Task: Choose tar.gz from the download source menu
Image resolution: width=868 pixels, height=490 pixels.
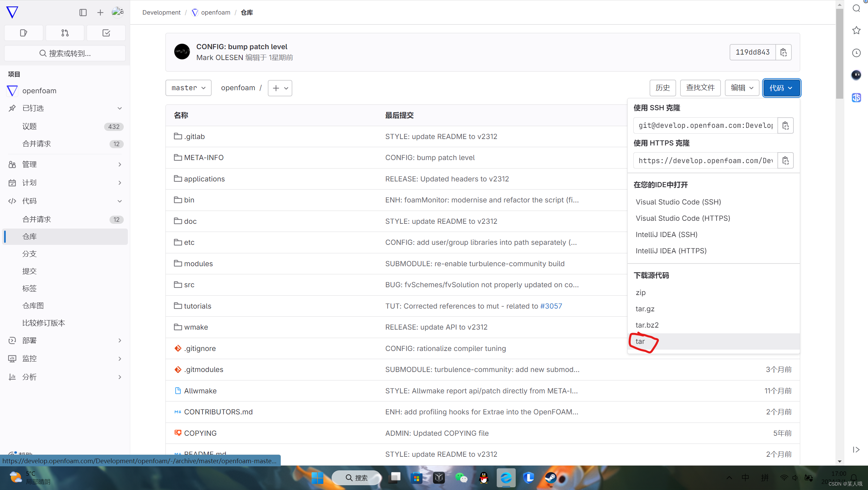Action: (645, 309)
